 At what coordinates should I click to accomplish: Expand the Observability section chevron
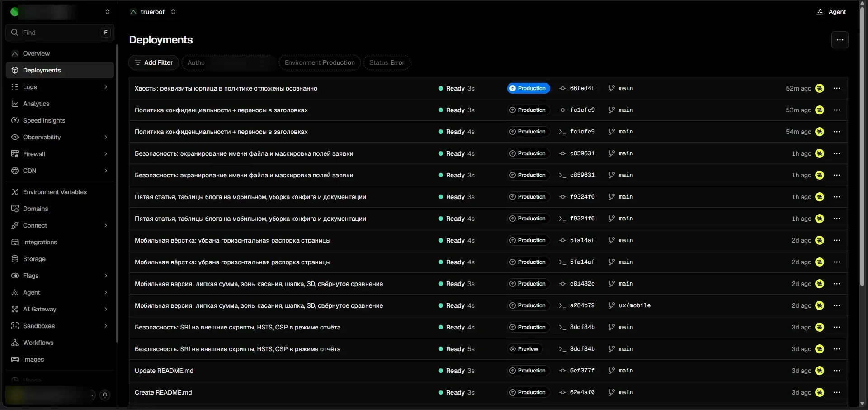click(x=106, y=137)
